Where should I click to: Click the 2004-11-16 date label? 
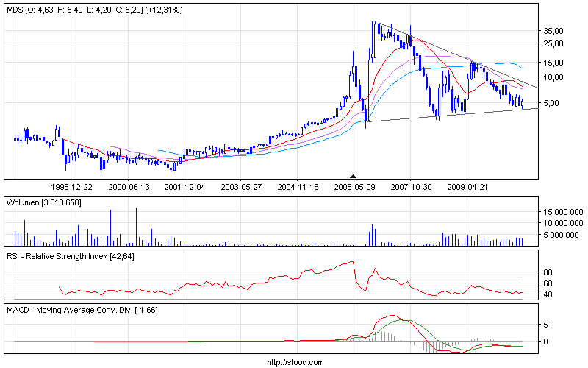click(298, 187)
